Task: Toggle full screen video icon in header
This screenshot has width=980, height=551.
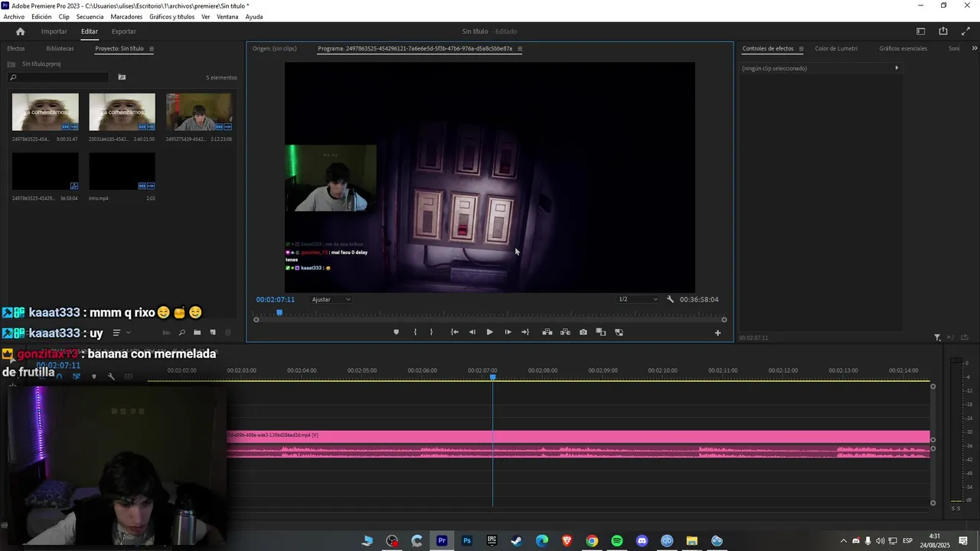Action: pos(965,31)
